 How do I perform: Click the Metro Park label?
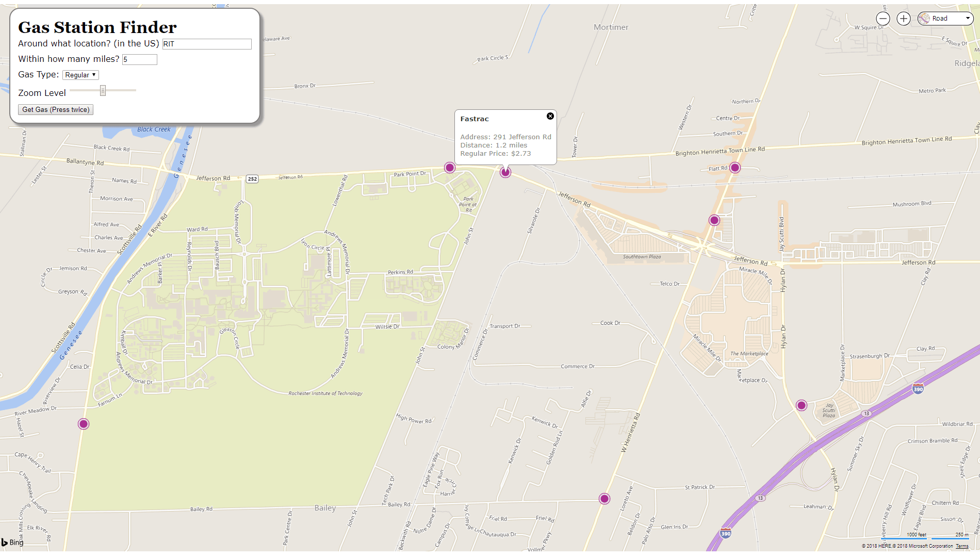pyautogui.click(x=932, y=91)
